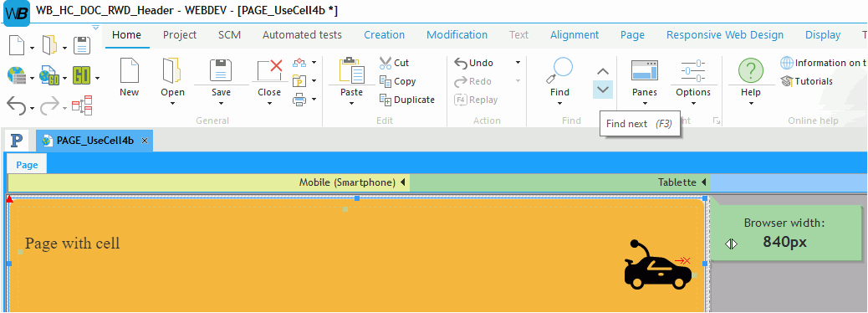Screen dimensions: 868x313
Task: Click the green GO button icon
Action: tap(81, 76)
